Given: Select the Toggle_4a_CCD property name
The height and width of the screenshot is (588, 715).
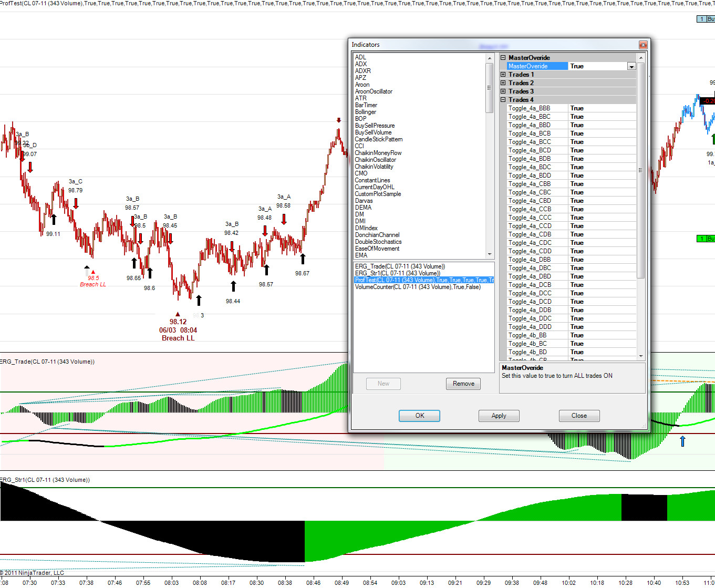Looking at the screenshot, I should 530,226.
